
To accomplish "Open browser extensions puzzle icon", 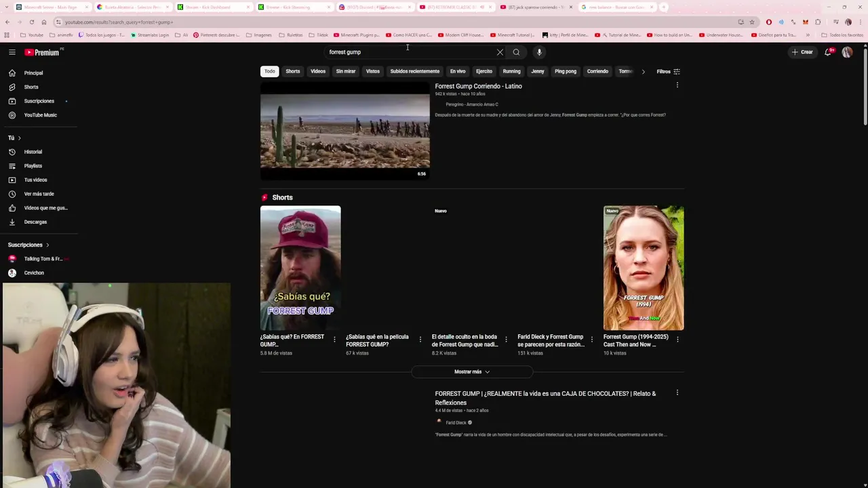I will coord(818,22).
